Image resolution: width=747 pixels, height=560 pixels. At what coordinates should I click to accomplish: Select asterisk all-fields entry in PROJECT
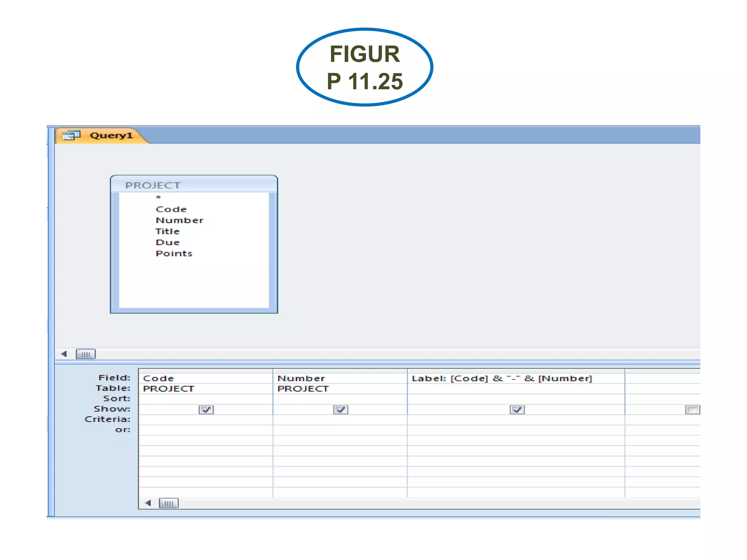pos(158,198)
